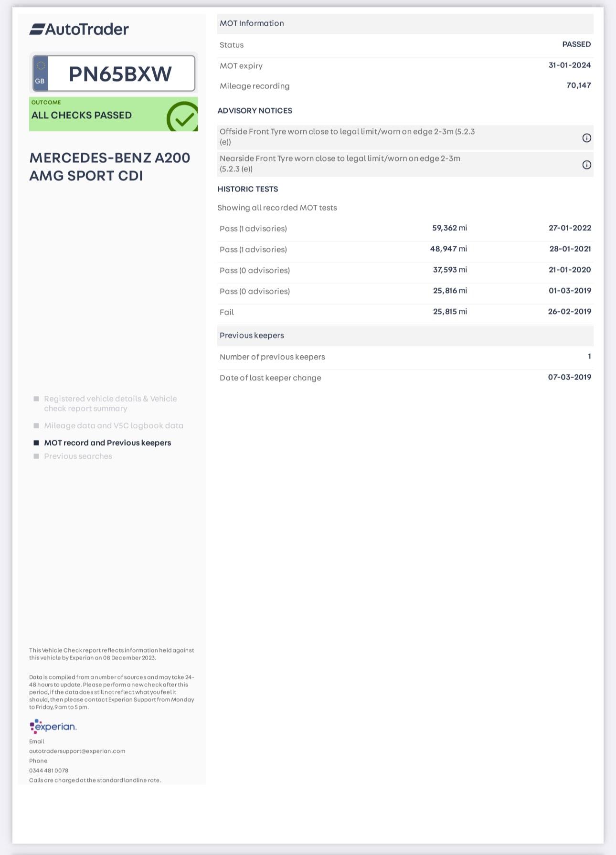616x855 pixels.
Task: Click the Date of last keeper change label
Action: 270,378
